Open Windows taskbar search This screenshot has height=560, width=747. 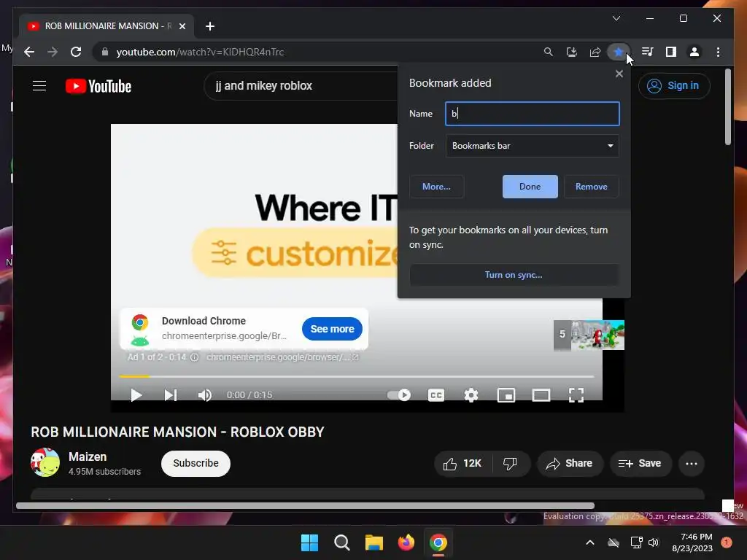(341, 542)
